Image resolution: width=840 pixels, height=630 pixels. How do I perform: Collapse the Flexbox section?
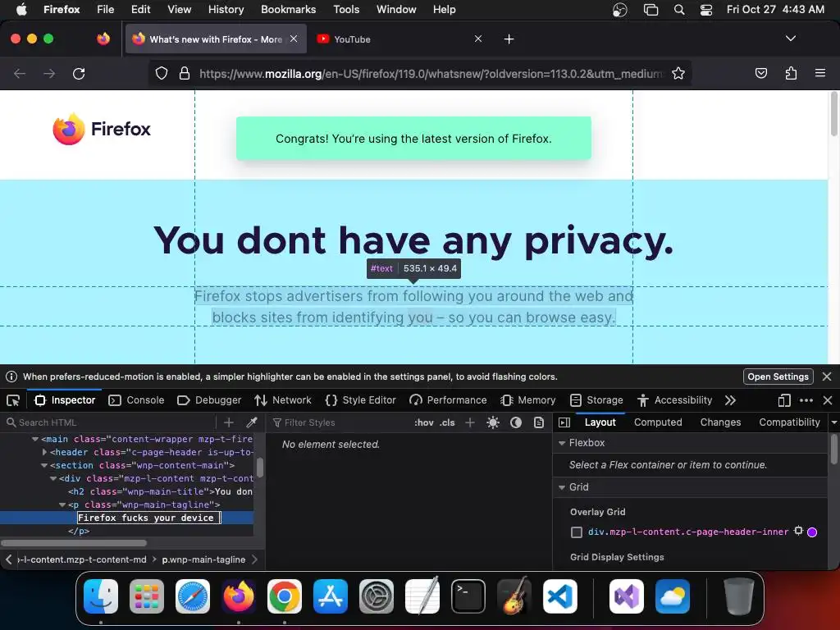pos(562,443)
